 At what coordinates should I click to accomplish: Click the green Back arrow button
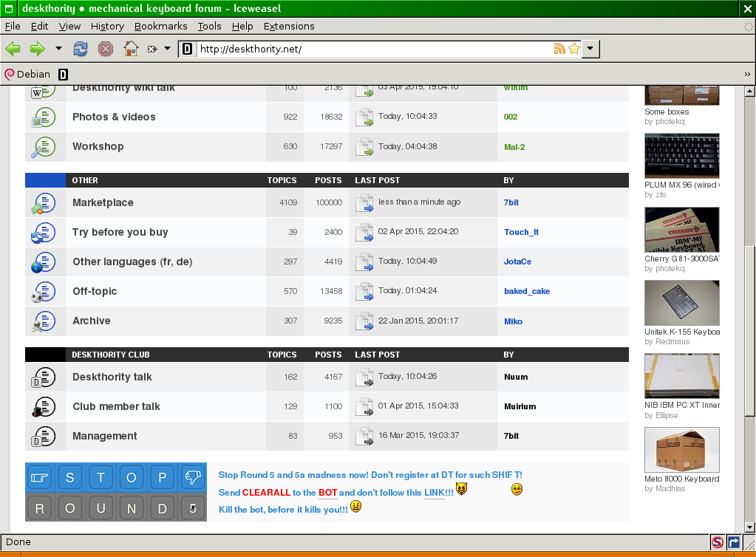(x=13, y=49)
